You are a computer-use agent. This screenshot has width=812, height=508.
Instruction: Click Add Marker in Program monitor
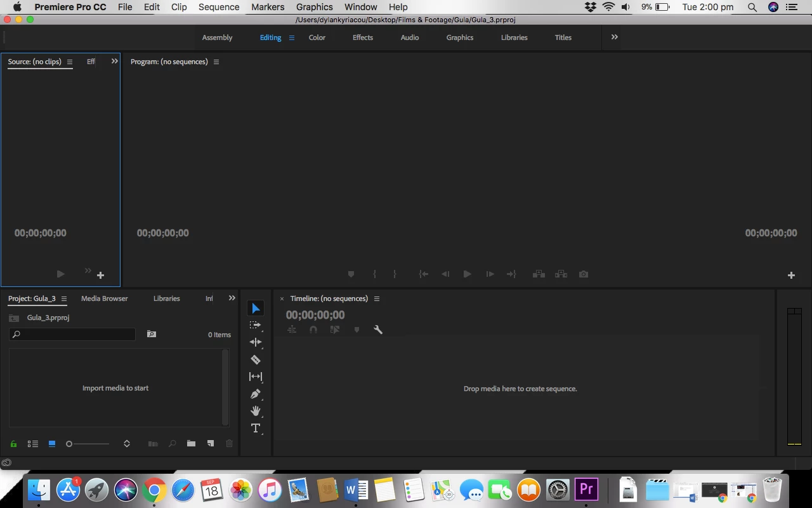coord(351,274)
